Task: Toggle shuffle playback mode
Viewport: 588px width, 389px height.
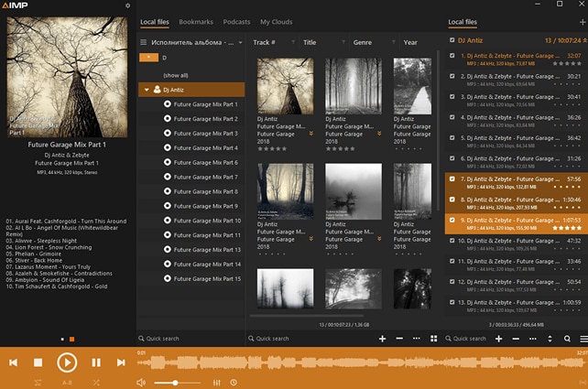Action: [x=96, y=383]
